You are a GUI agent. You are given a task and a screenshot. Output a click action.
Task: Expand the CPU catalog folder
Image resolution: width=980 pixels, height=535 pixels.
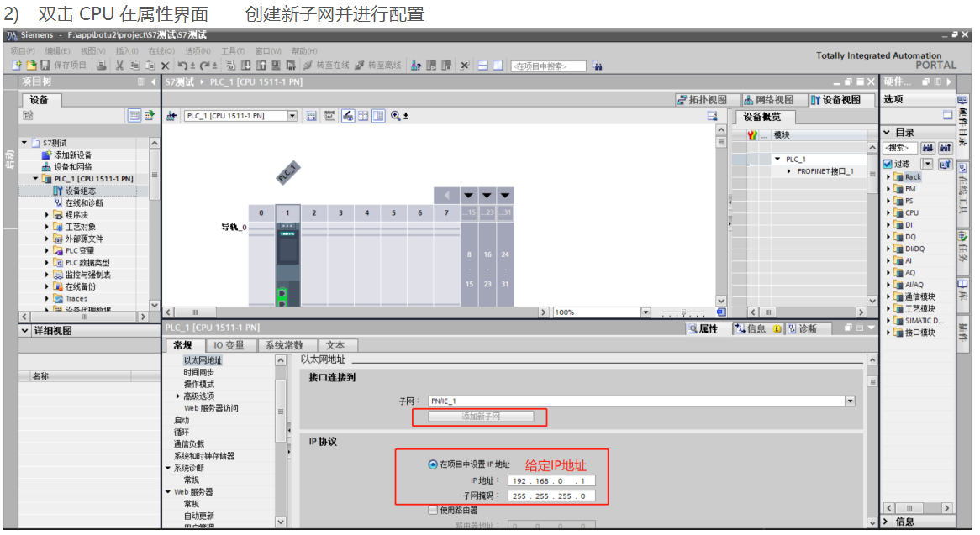[x=888, y=212]
